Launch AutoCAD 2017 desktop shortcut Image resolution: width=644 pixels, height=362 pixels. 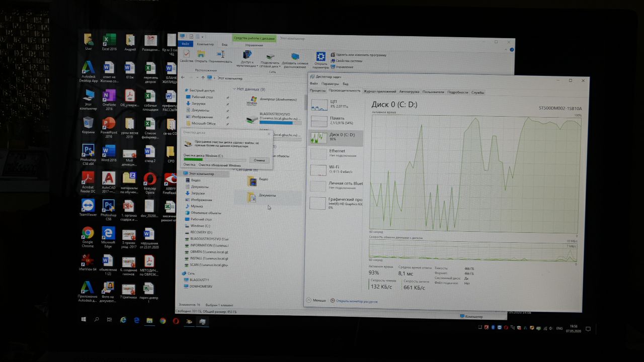click(x=109, y=183)
